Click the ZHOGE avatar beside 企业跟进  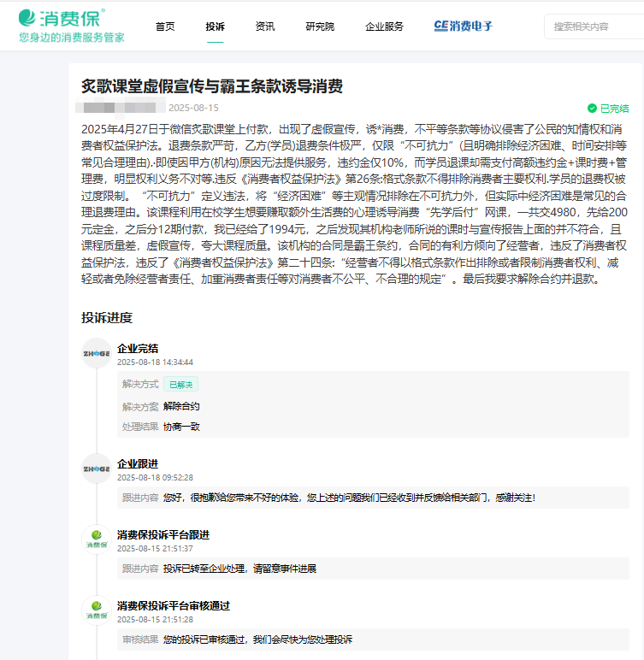click(x=97, y=468)
